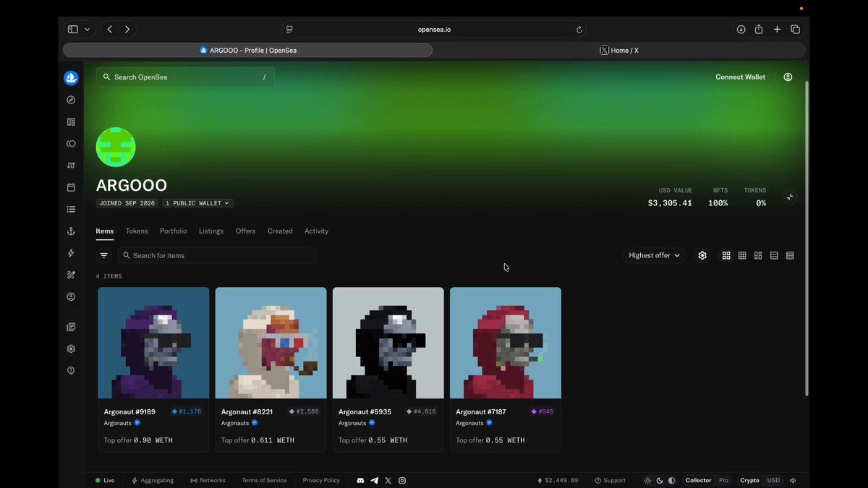The width and height of the screenshot is (868, 488).
Task: Open the Tokens tab
Action: [137, 231]
